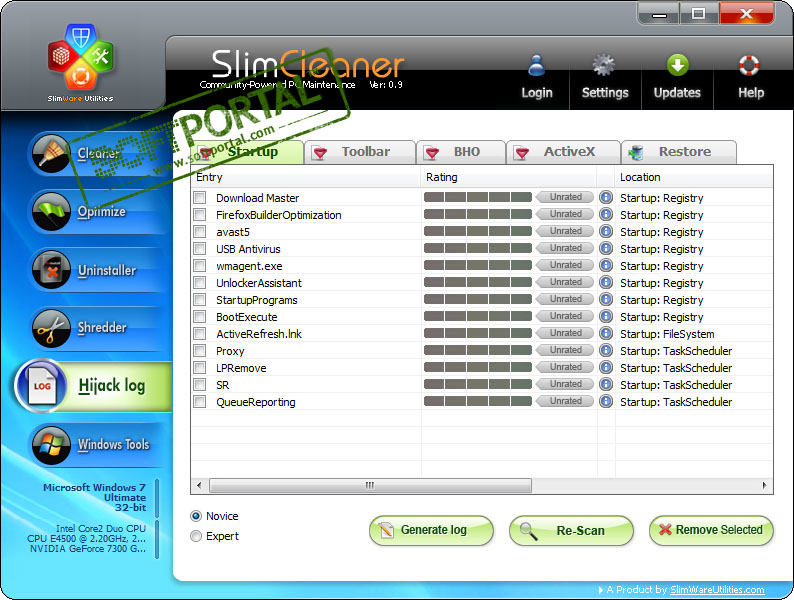Show info for QueueReporting entry

click(x=606, y=402)
